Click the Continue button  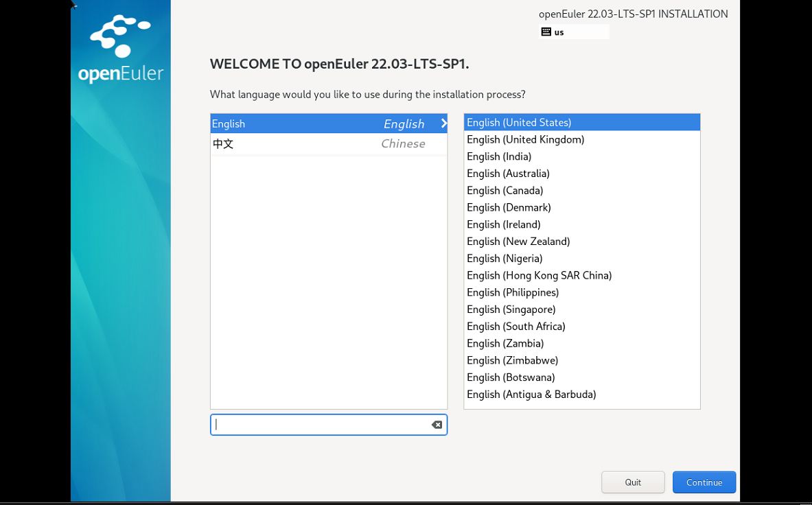tap(704, 482)
